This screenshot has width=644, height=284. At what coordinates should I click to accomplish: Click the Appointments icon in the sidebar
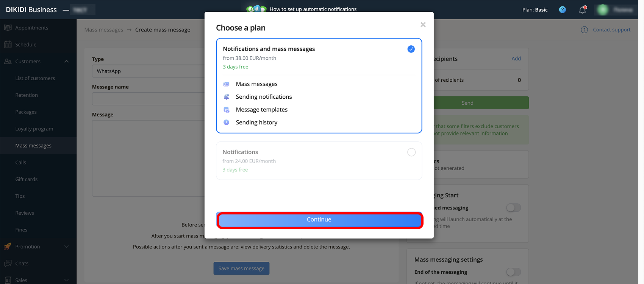(8, 28)
